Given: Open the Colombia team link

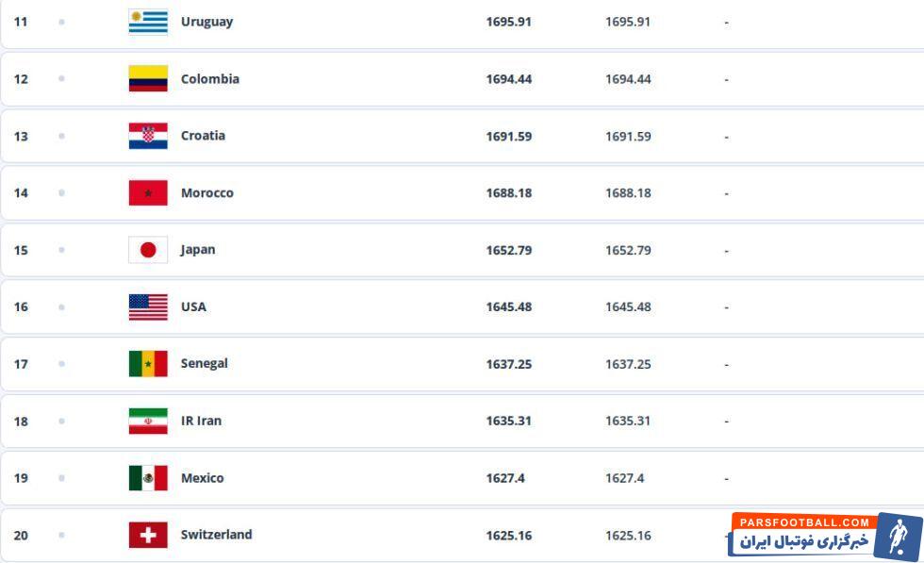Looking at the screenshot, I should click(209, 79).
